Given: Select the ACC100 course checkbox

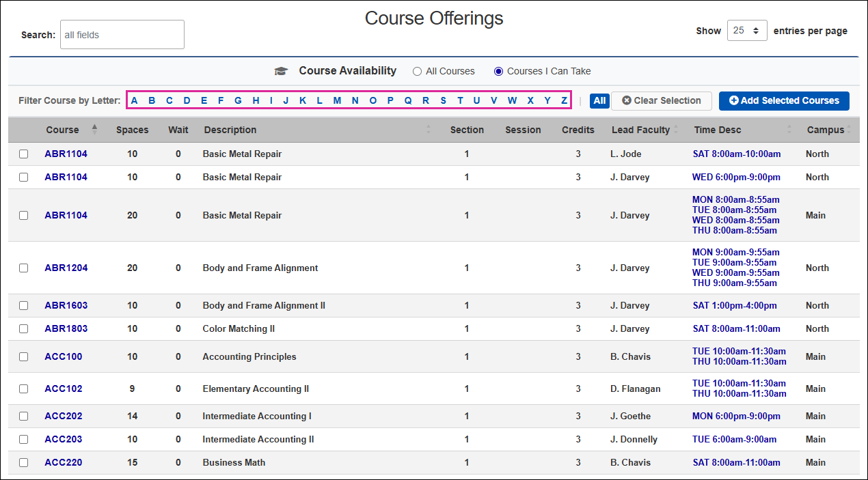Looking at the screenshot, I should tap(24, 357).
